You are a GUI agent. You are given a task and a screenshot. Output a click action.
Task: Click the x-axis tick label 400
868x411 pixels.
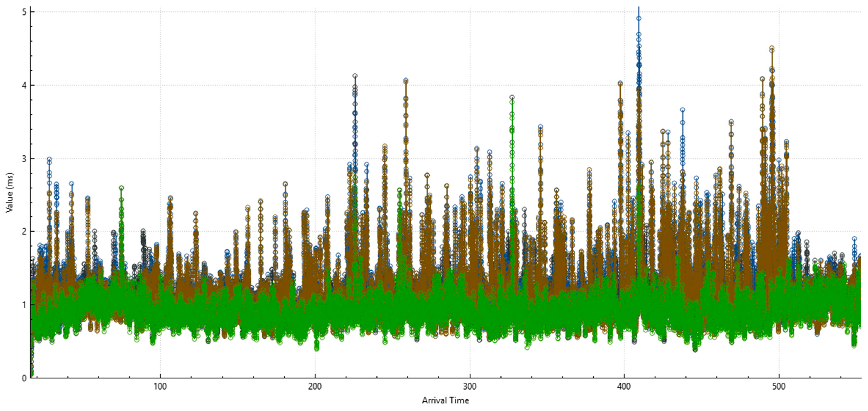tap(624, 386)
